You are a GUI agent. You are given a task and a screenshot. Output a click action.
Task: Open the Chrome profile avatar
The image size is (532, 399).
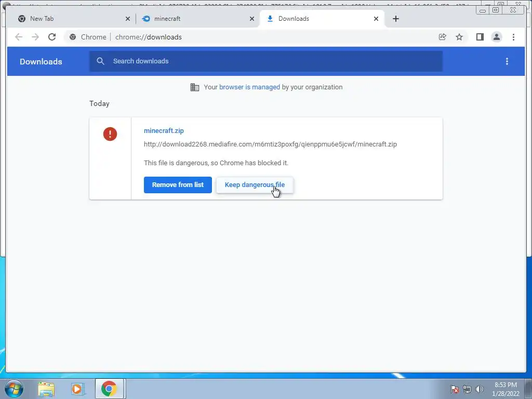(496, 37)
